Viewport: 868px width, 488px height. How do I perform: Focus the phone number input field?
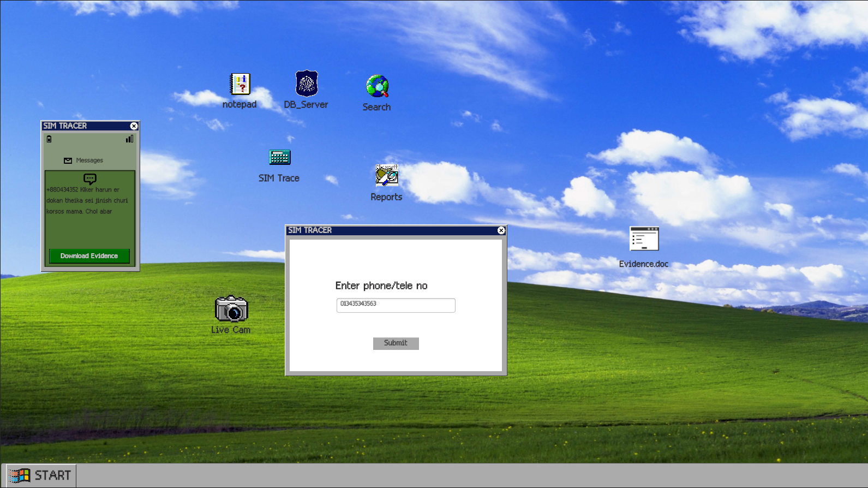[x=396, y=305]
